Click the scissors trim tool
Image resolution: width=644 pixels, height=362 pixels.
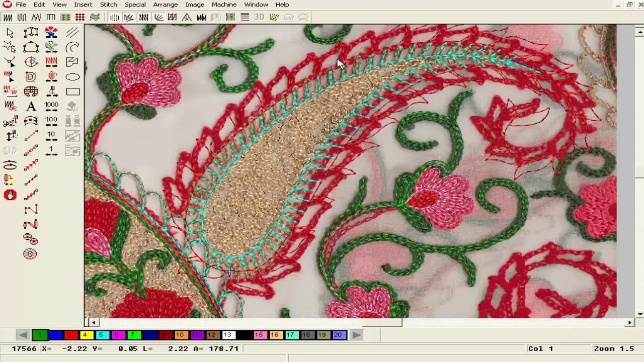10,122
